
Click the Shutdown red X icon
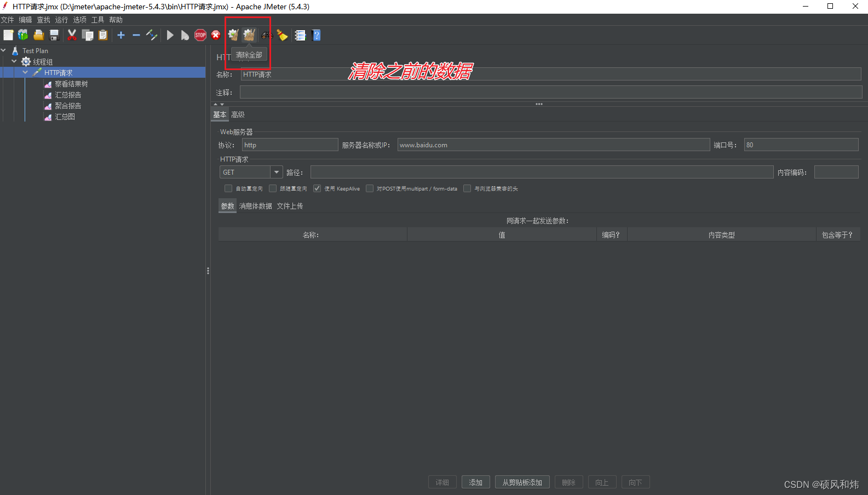click(x=216, y=35)
